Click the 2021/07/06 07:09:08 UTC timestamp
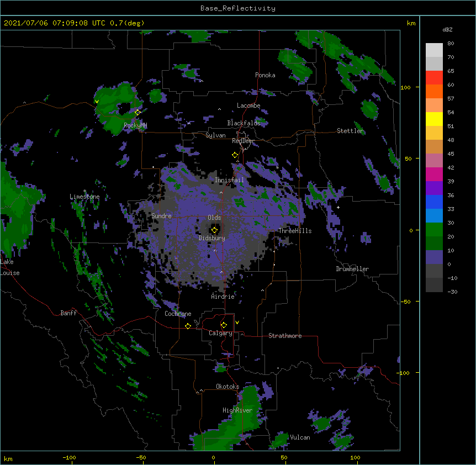 tap(55, 23)
